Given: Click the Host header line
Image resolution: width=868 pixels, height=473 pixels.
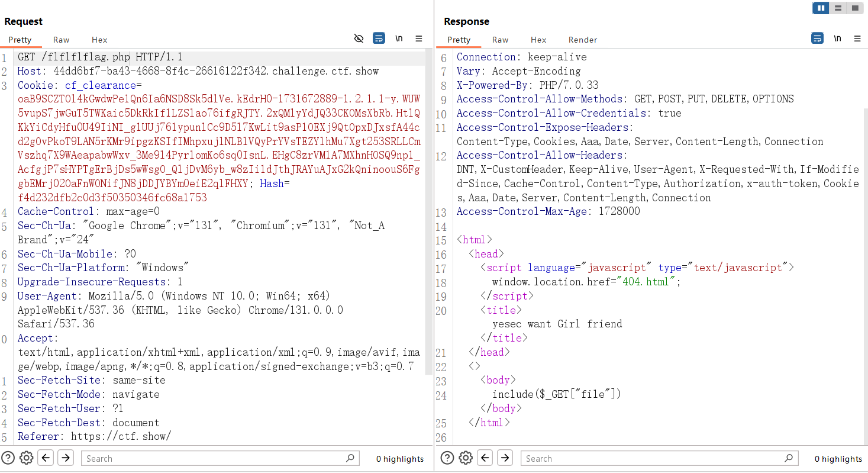Looking at the screenshot, I should pos(198,71).
